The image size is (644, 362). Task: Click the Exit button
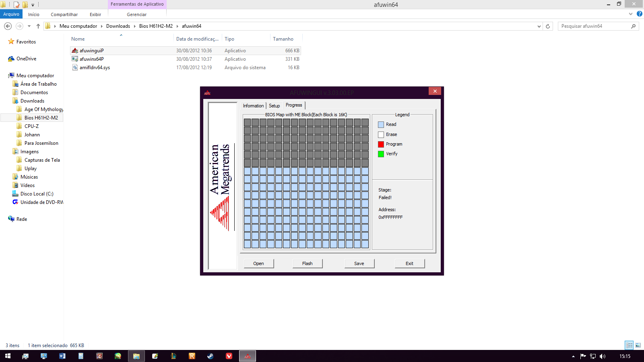click(409, 263)
